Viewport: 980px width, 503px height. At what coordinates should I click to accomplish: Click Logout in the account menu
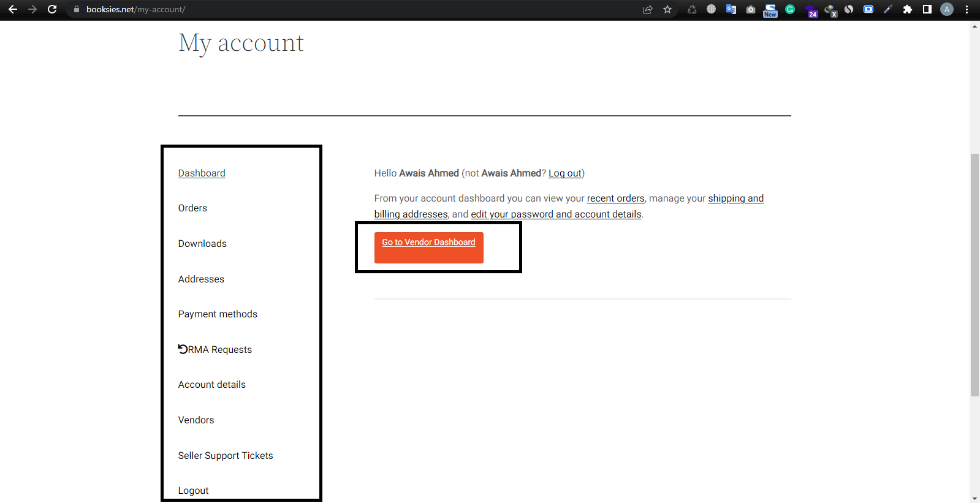click(x=194, y=490)
